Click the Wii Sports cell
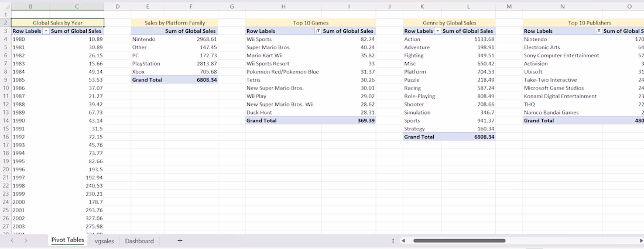The image size is (644, 249). [283, 39]
